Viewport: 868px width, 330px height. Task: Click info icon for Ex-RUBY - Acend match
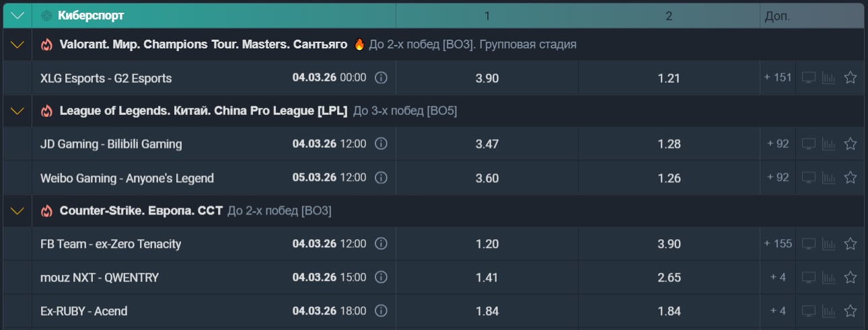tap(381, 311)
